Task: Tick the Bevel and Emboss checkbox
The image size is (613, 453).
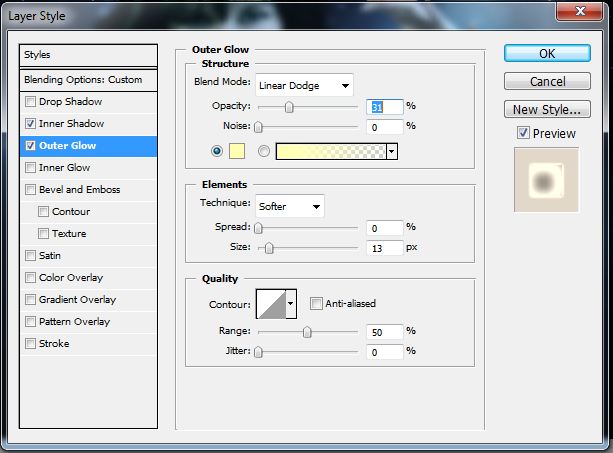Action: tap(30, 190)
